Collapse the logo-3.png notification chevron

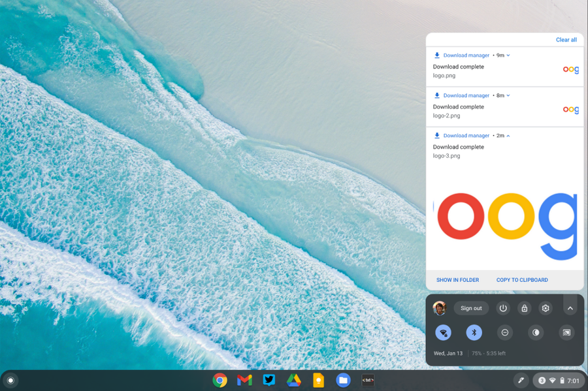(508, 136)
